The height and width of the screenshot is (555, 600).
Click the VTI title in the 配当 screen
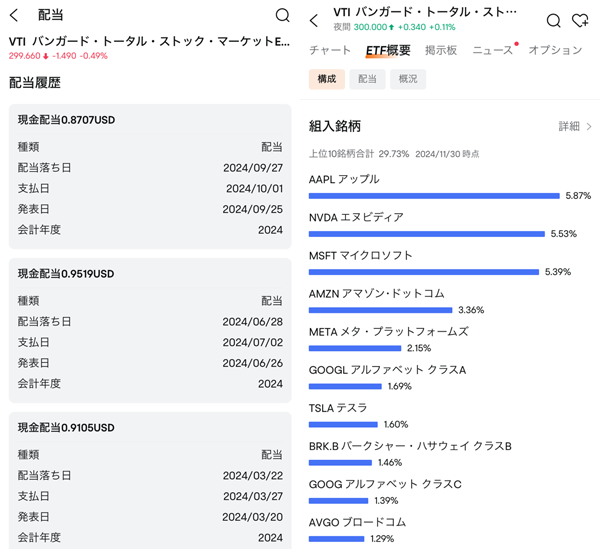point(149,41)
